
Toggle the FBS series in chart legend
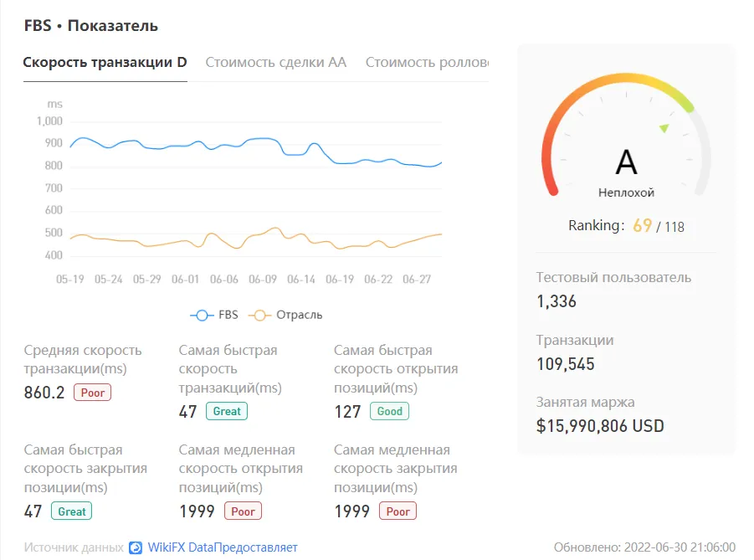214,315
